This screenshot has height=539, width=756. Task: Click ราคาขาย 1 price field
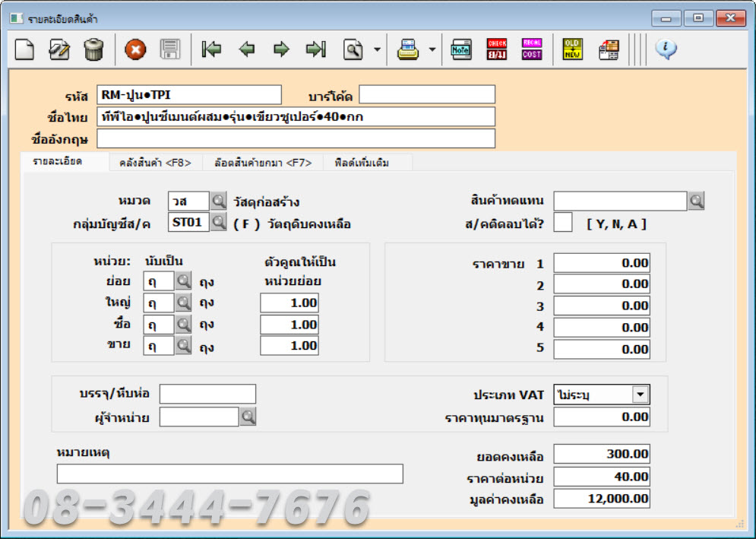(x=602, y=263)
